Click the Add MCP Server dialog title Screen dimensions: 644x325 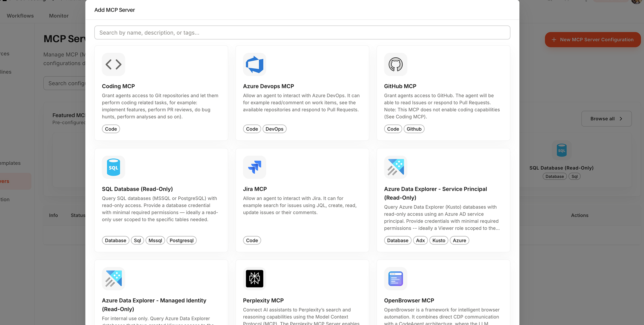click(x=115, y=10)
